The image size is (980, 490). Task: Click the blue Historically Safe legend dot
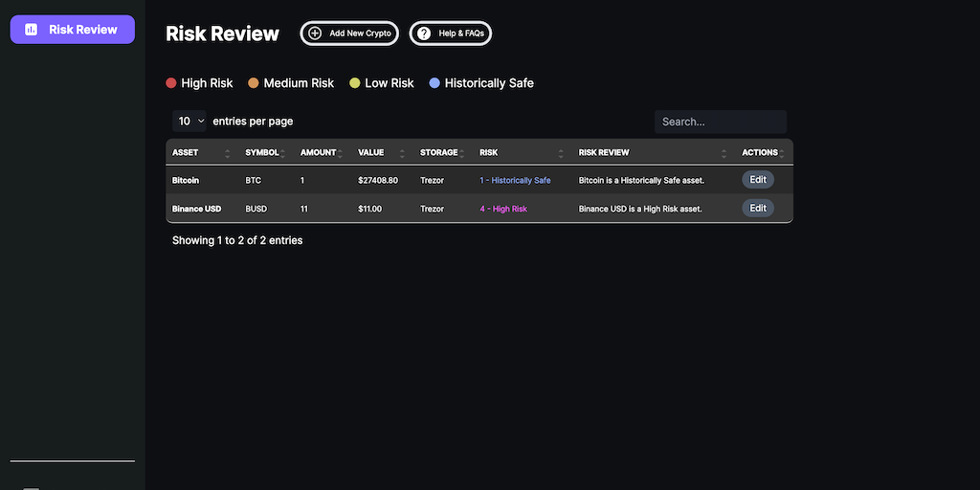(x=434, y=83)
